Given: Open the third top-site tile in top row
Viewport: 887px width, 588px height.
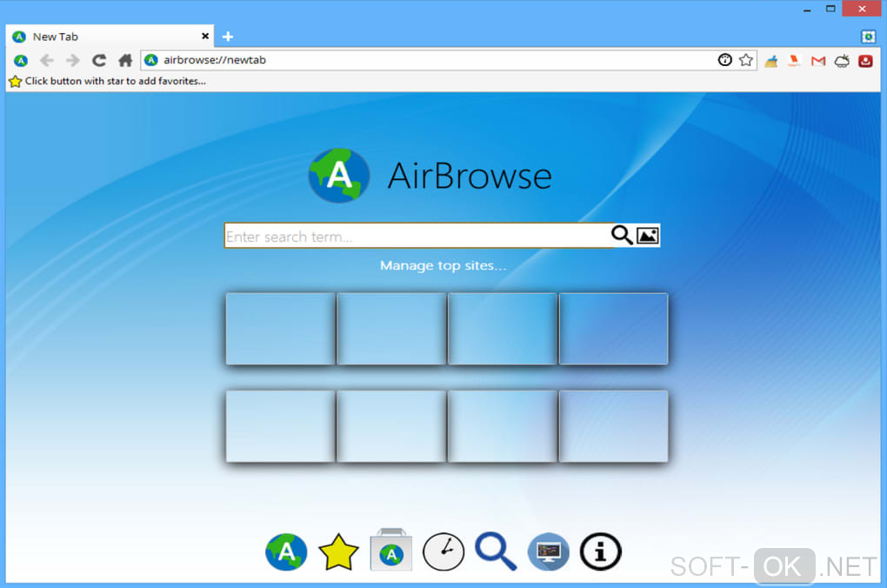Looking at the screenshot, I should [503, 329].
